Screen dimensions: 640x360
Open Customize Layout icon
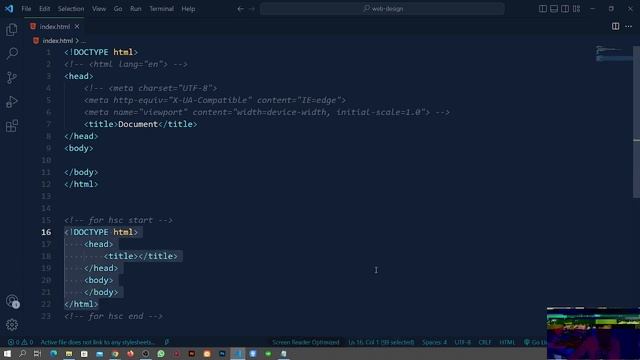(x=576, y=9)
